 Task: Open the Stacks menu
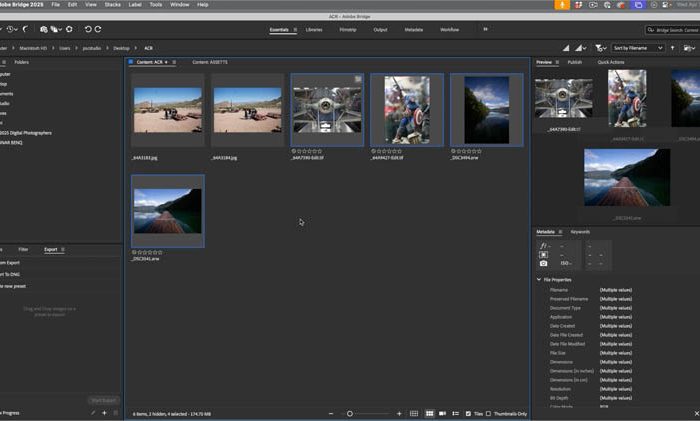[x=112, y=4]
